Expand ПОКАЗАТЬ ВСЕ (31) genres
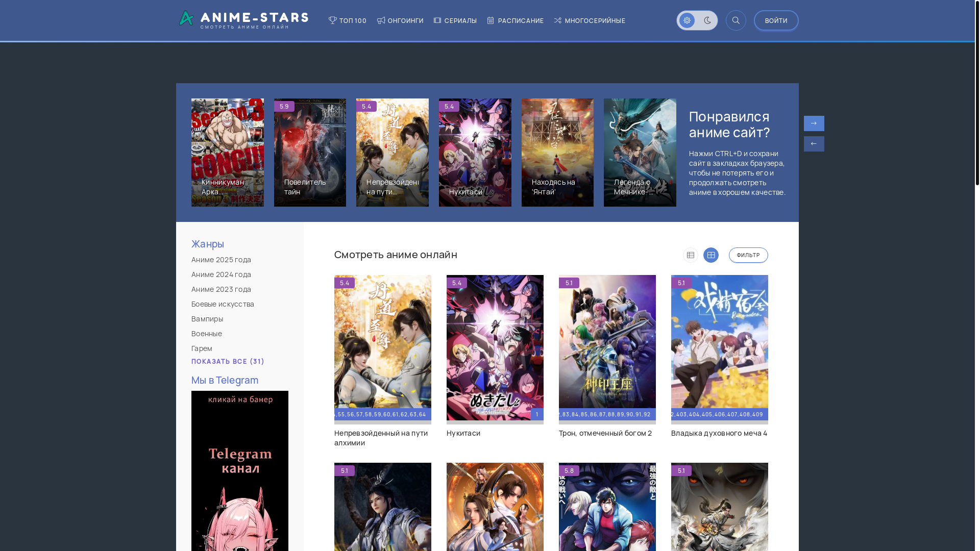Image resolution: width=980 pixels, height=551 pixels. (228, 361)
